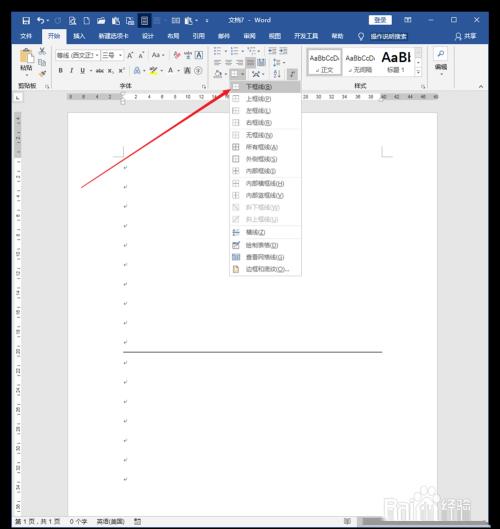
Task: Align paragraph text right
Action: click(239, 62)
